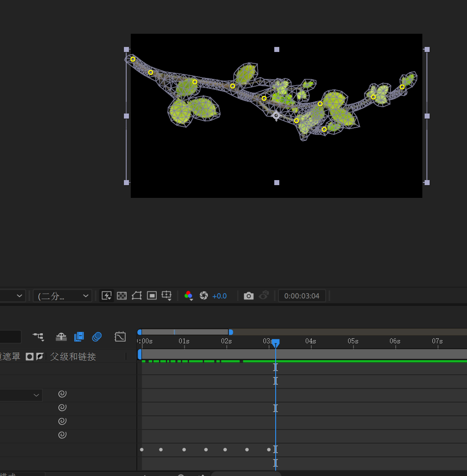Toggle the transparency grid checkerboard
467x476 pixels.
(x=122, y=296)
